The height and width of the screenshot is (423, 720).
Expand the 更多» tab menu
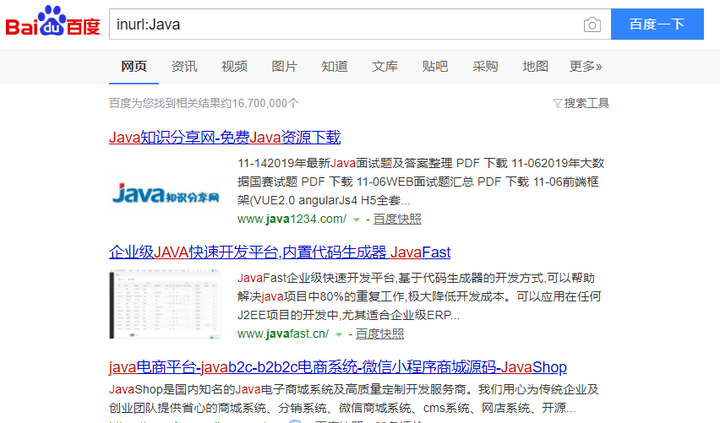tap(585, 67)
